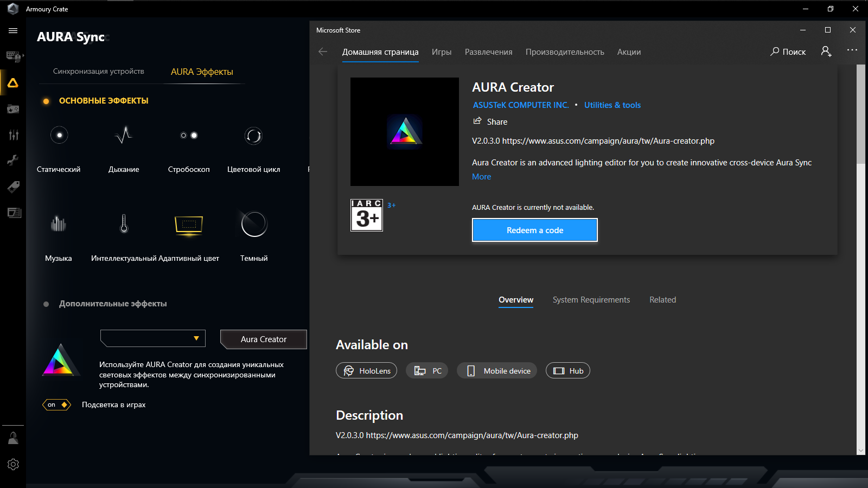Switch to AURA Эффекты tab

tap(202, 72)
